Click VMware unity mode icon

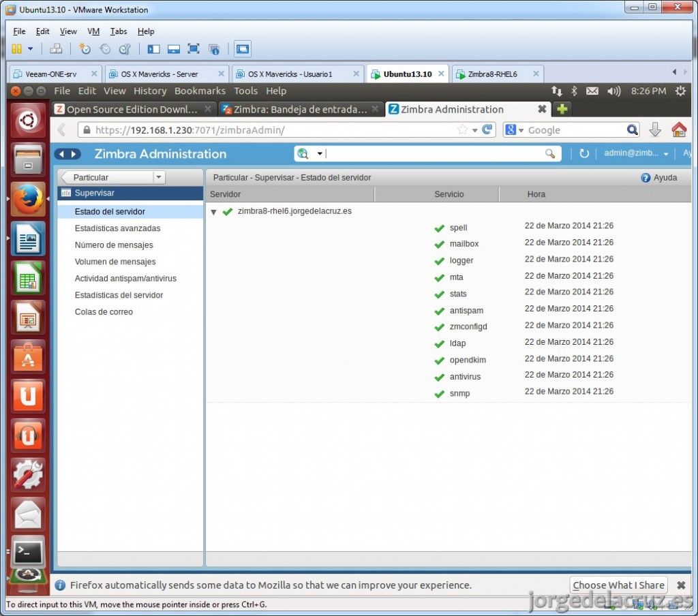[214, 49]
